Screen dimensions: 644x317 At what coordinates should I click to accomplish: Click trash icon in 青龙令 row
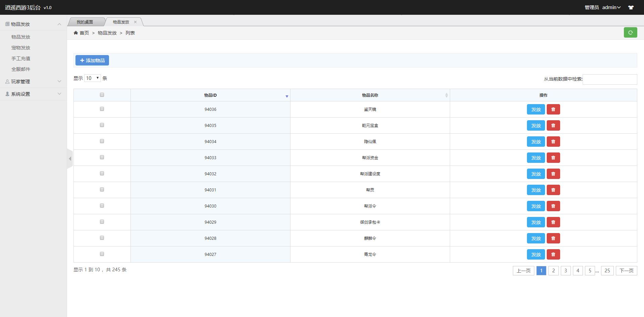coord(553,255)
